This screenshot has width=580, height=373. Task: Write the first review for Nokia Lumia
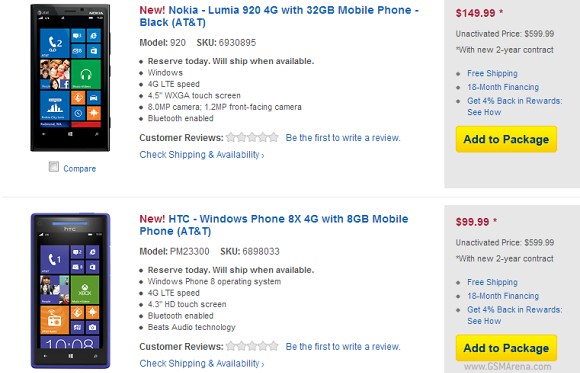(x=343, y=138)
